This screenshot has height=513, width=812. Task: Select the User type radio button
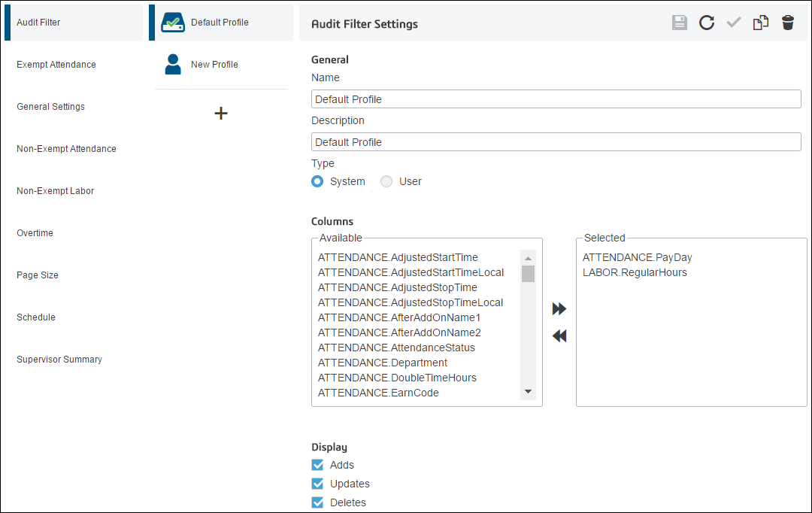[386, 181]
